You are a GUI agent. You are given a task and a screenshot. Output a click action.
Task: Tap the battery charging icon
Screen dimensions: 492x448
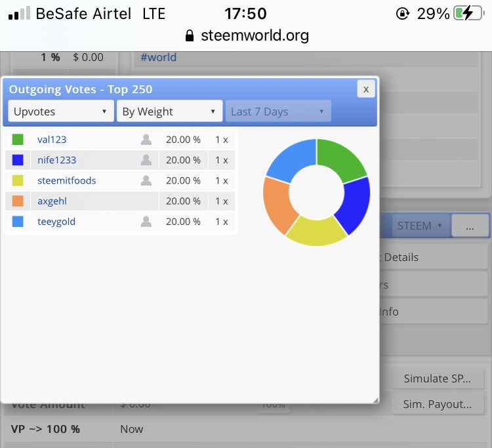pos(469,14)
